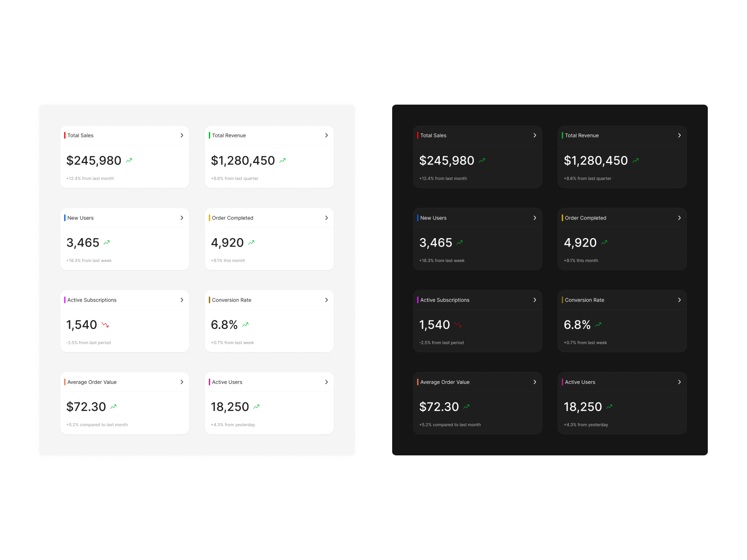Image resolution: width=747 pixels, height=560 pixels.
Task: Click the New Users label on dark card
Action: [x=433, y=218]
